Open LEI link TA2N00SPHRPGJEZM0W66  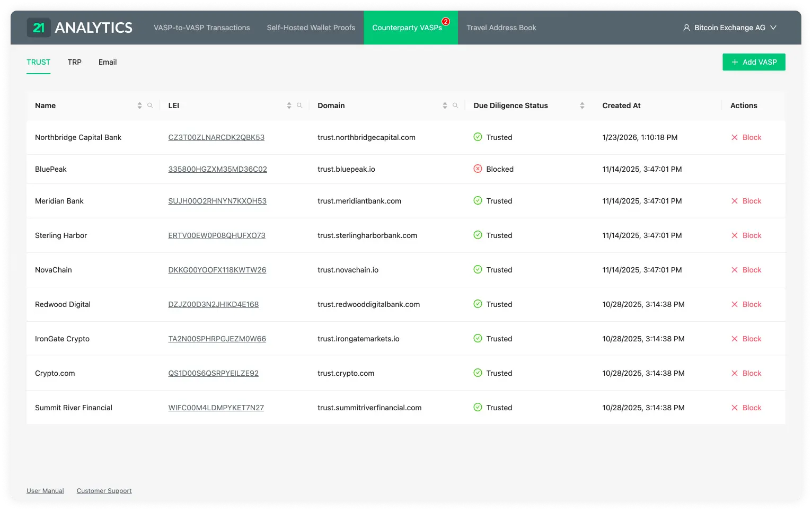[x=217, y=339]
